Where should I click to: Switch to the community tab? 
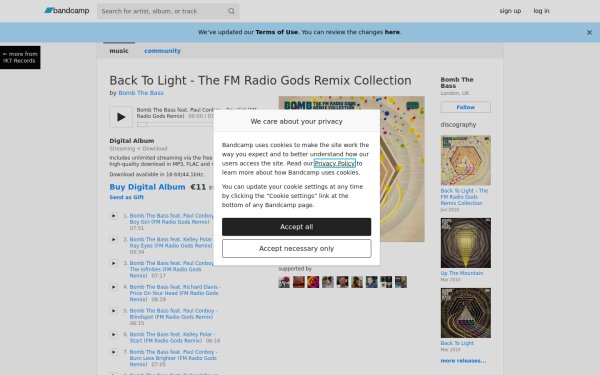(162, 51)
